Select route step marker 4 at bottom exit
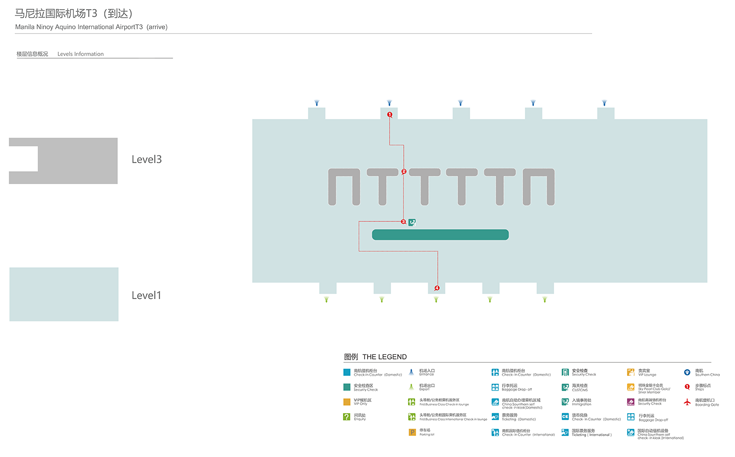This screenshot has height=457, width=735. 437,288
